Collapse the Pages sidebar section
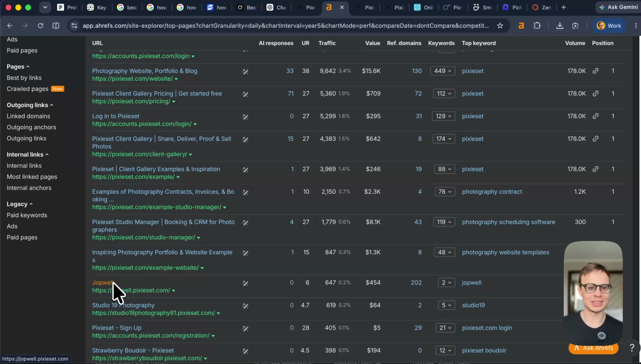Image resolution: width=641 pixels, height=364 pixels. click(x=18, y=66)
